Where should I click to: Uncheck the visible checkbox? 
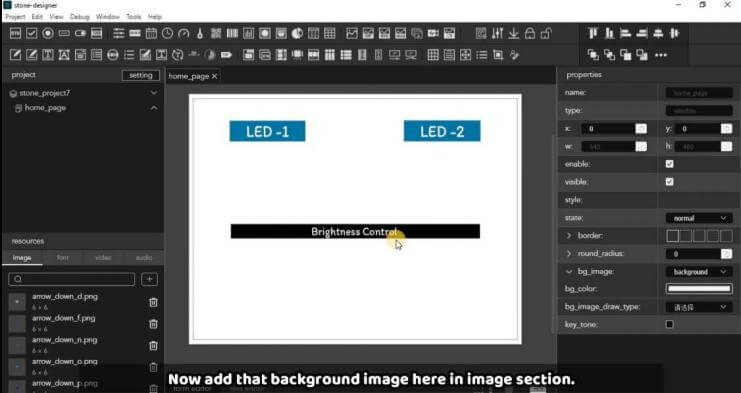[670, 182]
